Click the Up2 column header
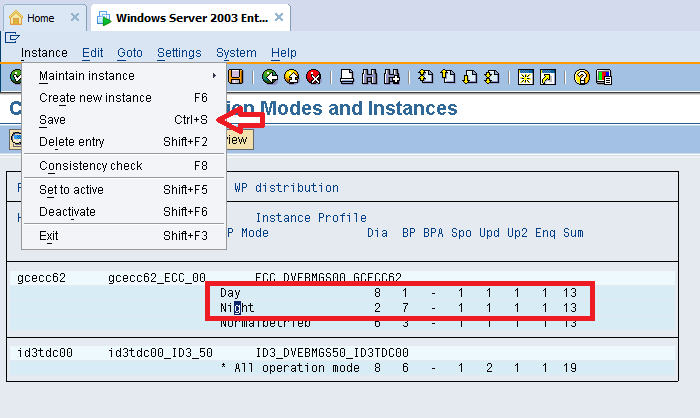 point(517,233)
